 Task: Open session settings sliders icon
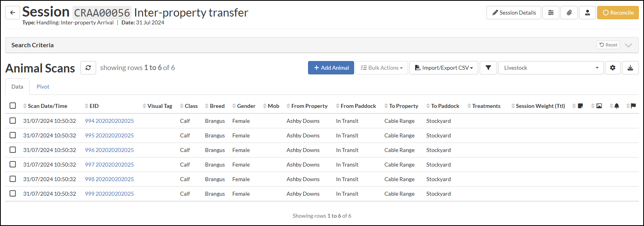click(x=551, y=13)
